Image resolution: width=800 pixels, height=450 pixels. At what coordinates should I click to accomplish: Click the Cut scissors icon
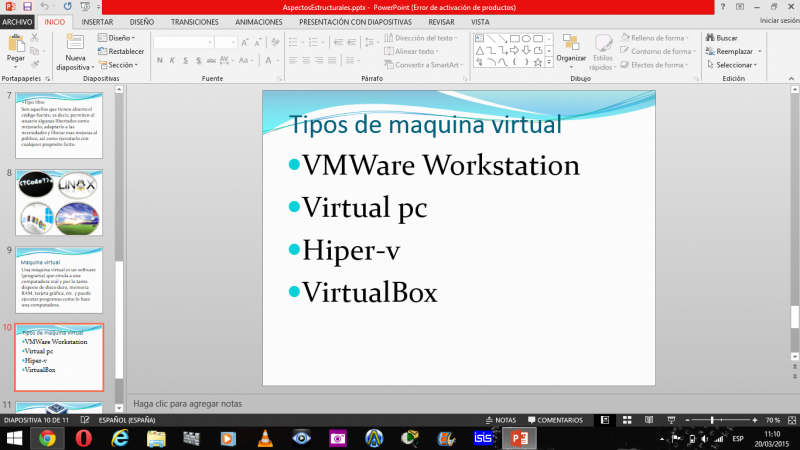click(x=35, y=38)
